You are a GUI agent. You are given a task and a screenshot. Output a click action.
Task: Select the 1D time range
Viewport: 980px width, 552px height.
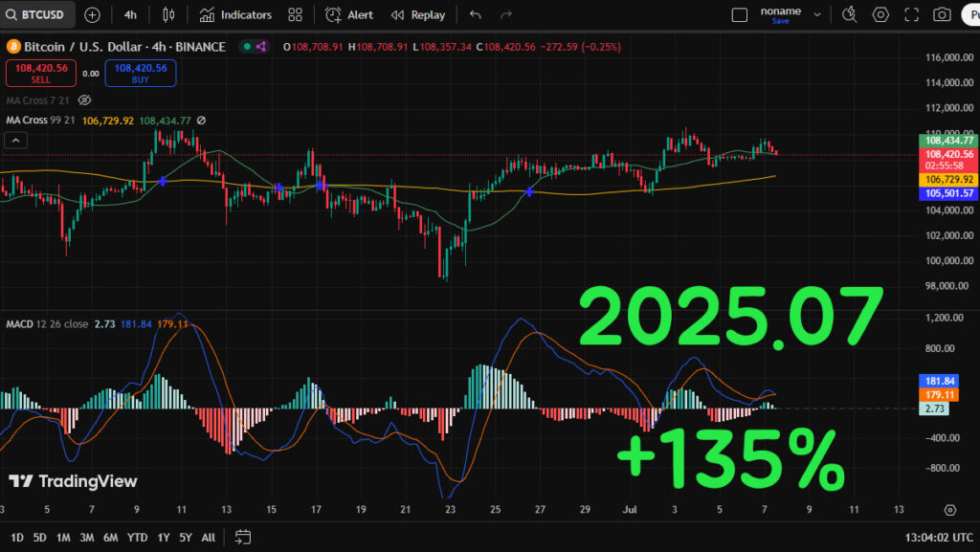click(x=17, y=537)
